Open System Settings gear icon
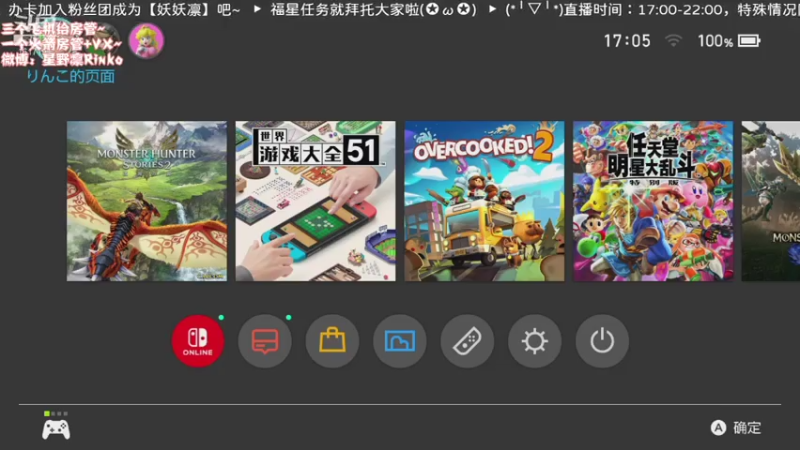 click(535, 341)
